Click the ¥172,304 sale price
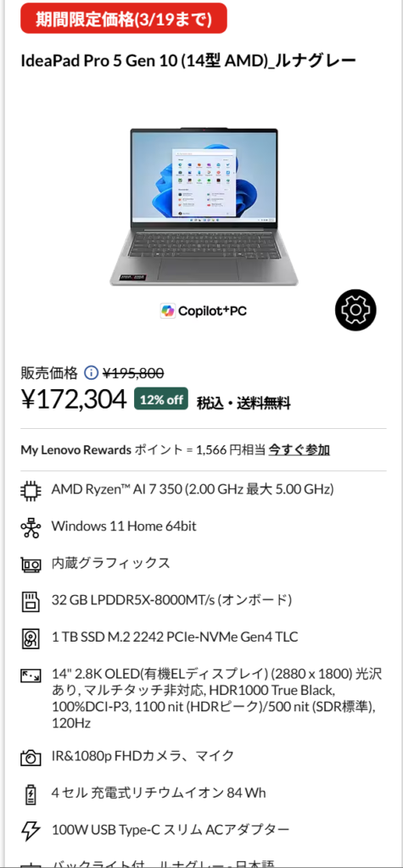Screen dimensions: 403x868 [x=74, y=400]
